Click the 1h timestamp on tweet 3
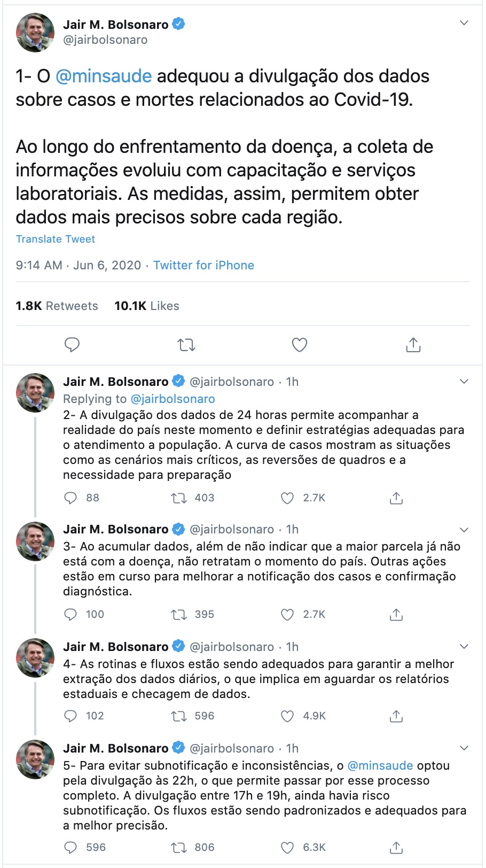This screenshot has width=486, height=868. pos(293,529)
